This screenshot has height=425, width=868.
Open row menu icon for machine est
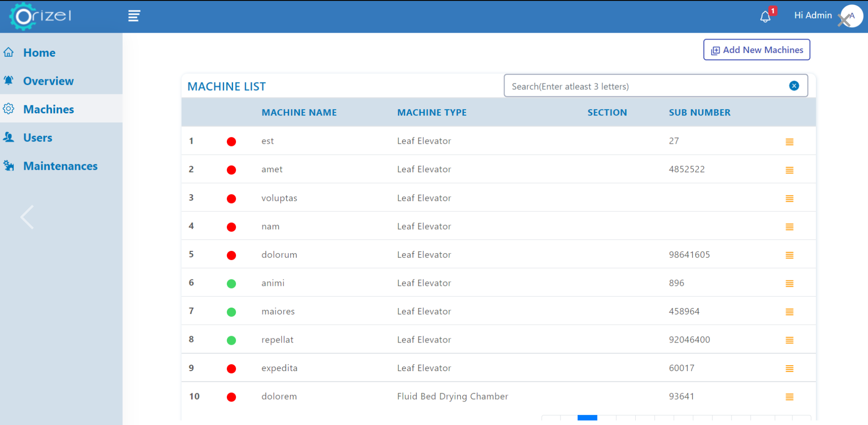pyautogui.click(x=789, y=142)
